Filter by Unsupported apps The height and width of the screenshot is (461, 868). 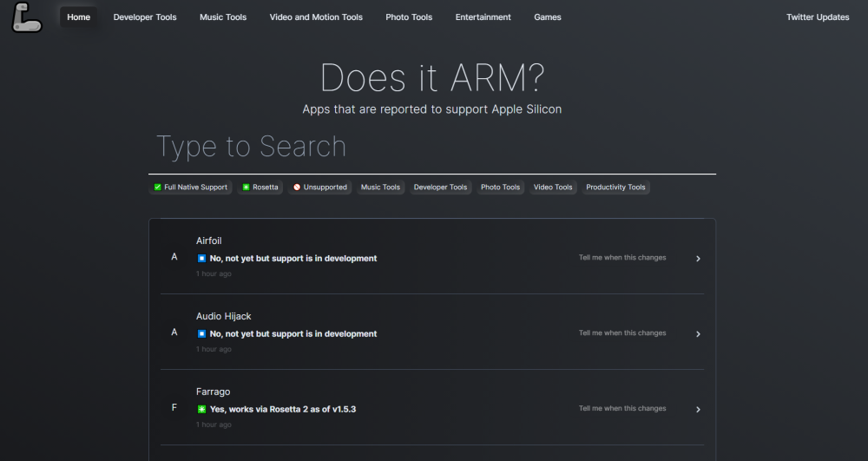(x=320, y=187)
